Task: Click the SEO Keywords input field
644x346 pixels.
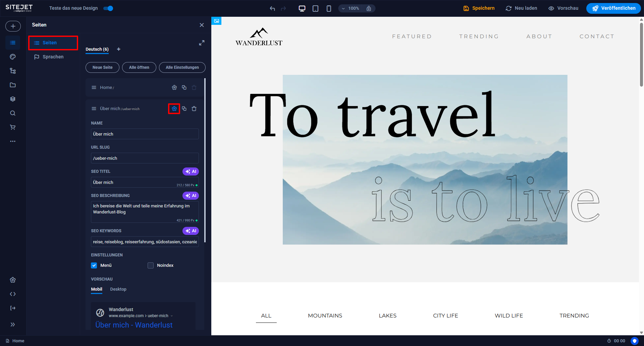Action: click(x=145, y=242)
